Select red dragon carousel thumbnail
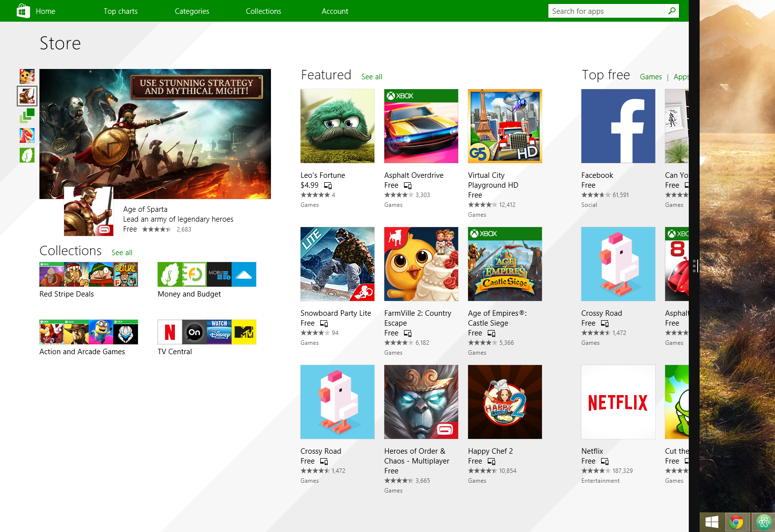 [x=27, y=135]
